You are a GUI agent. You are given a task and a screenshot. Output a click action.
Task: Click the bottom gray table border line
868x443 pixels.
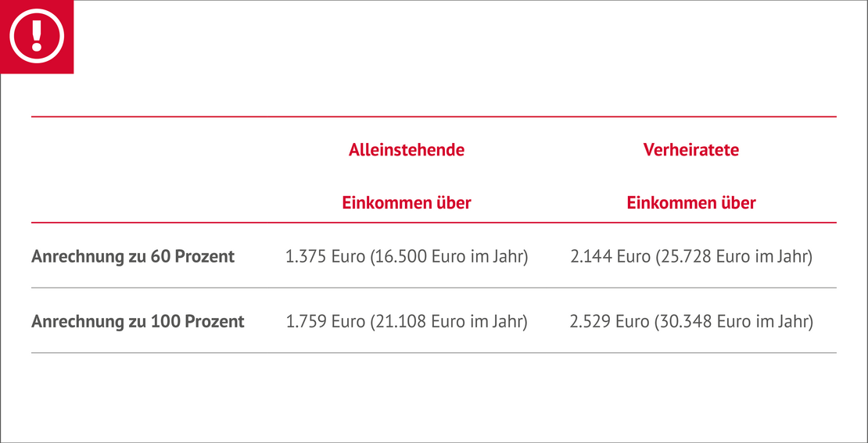click(x=434, y=353)
